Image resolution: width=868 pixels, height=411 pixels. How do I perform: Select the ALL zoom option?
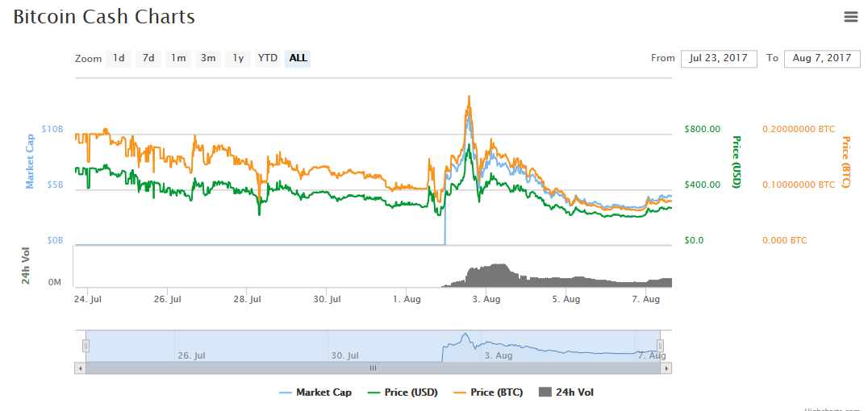click(298, 58)
